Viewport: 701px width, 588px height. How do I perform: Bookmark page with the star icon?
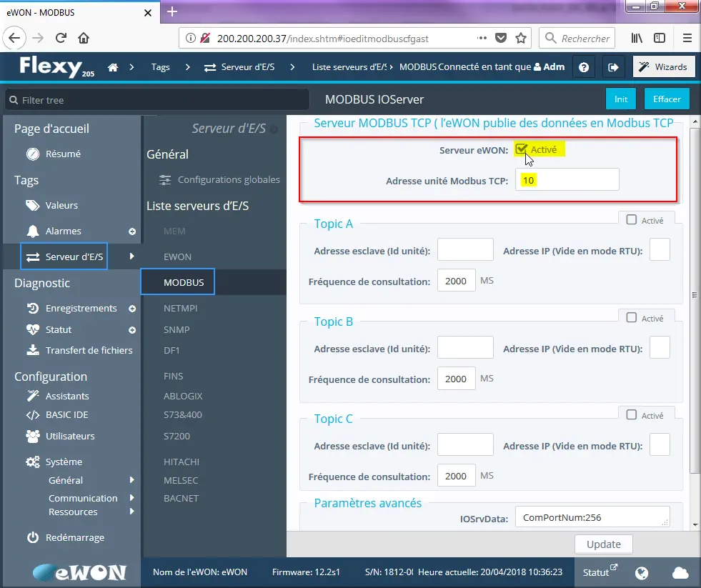(x=521, y=38)
